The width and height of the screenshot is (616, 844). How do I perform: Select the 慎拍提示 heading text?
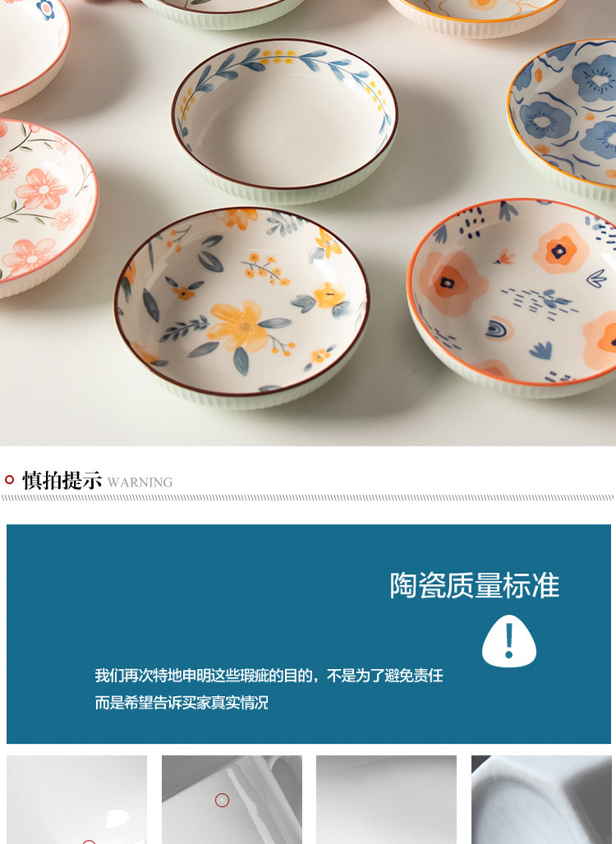[62, 480]
